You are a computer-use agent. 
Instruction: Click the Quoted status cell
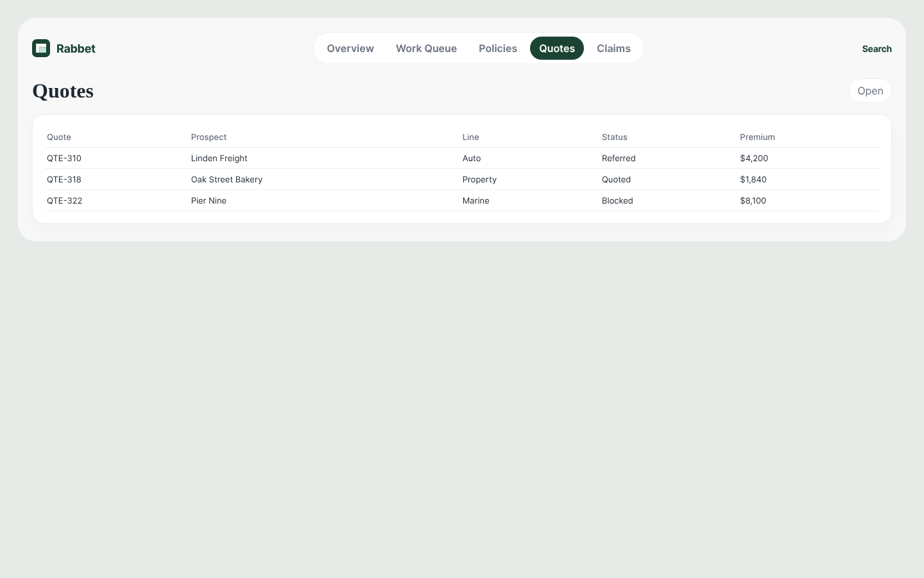[616, 179]
